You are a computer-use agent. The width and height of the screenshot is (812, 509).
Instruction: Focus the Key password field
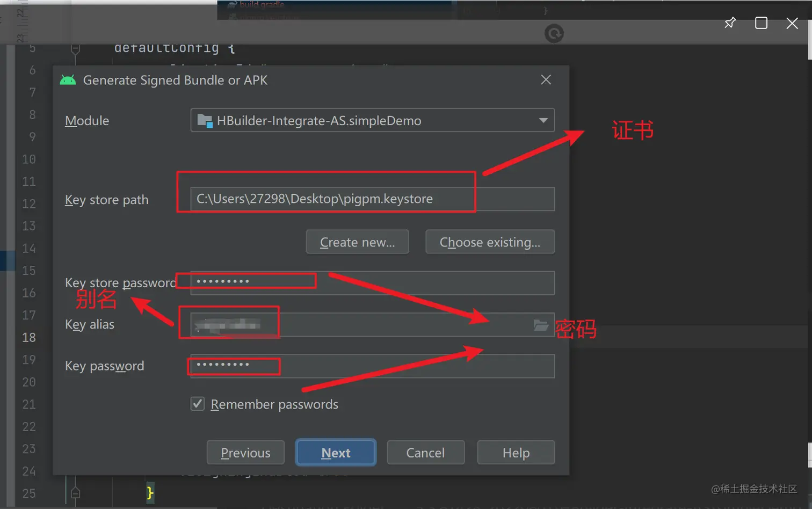coord(372,366)
